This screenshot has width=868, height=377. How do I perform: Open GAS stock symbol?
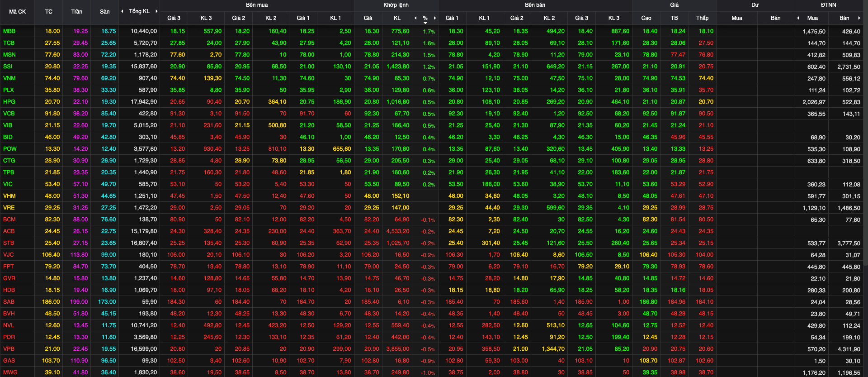click(9, 361)
